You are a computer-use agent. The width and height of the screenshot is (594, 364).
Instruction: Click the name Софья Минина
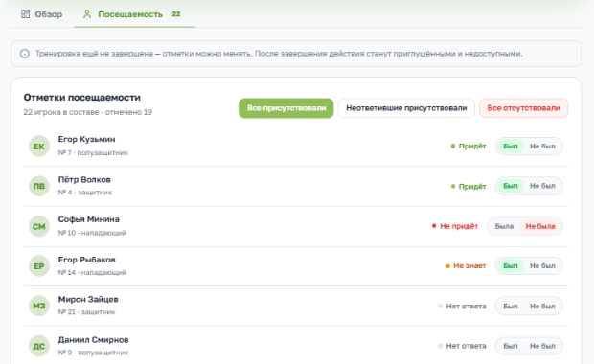pos(89,219)
